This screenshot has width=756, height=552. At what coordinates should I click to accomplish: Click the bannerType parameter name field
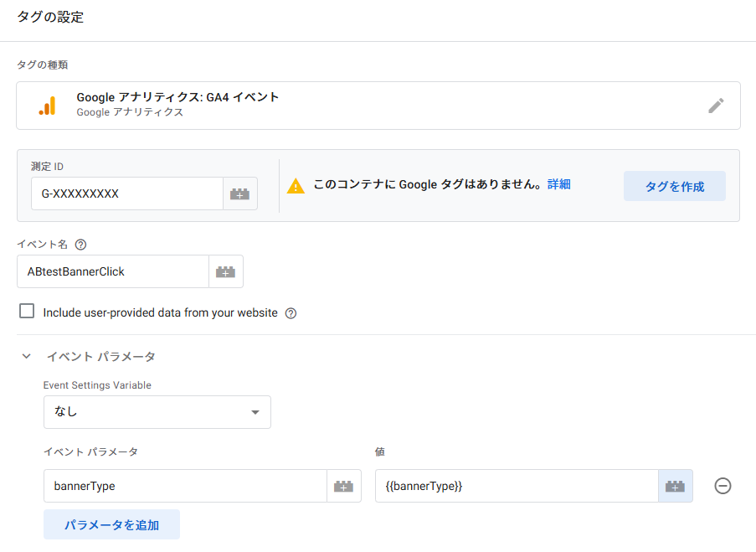[184, 486]
